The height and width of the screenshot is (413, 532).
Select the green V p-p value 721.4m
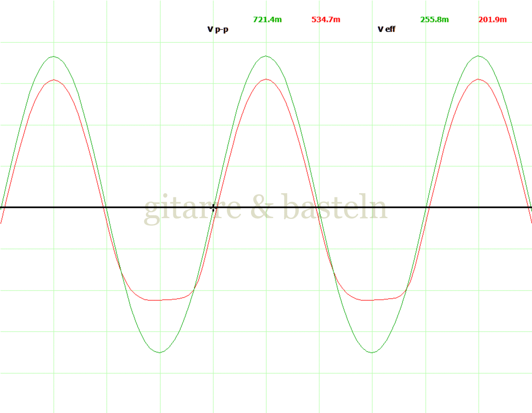[267, 20]
